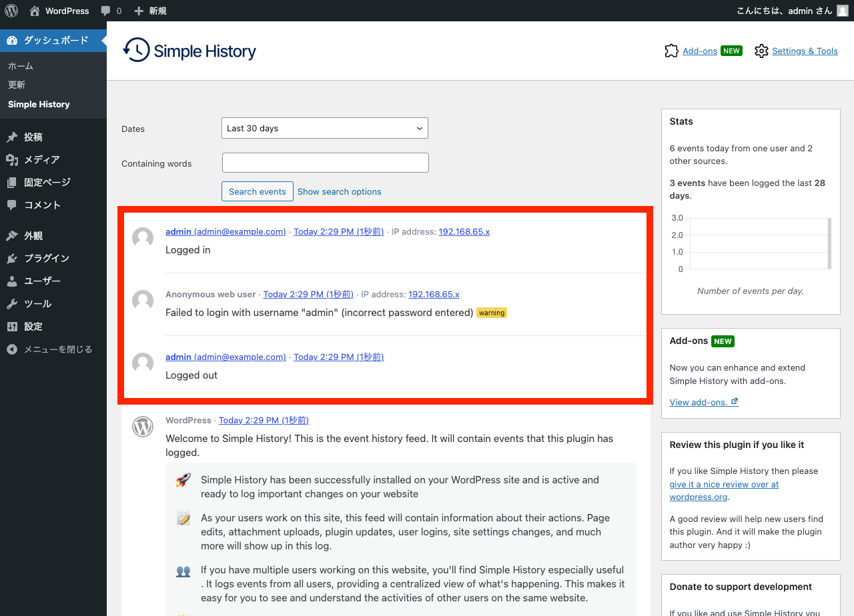Click the プラグイン plug icon
The image size is (854, 616).
click(12, 259)
